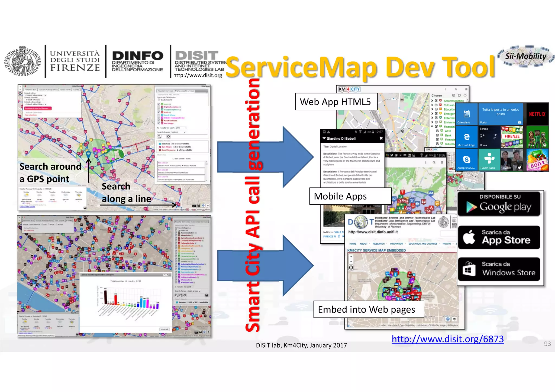555x392 pixels.
Task: Click the blue GPS marker pin on the map
Action: pyautogui.click(x=88, y=154)
